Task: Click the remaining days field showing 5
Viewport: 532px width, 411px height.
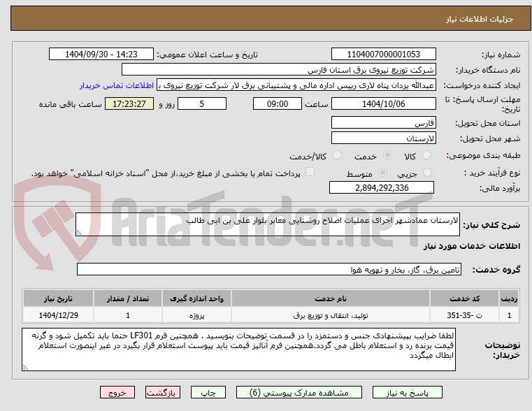Action: click(202, 103)
